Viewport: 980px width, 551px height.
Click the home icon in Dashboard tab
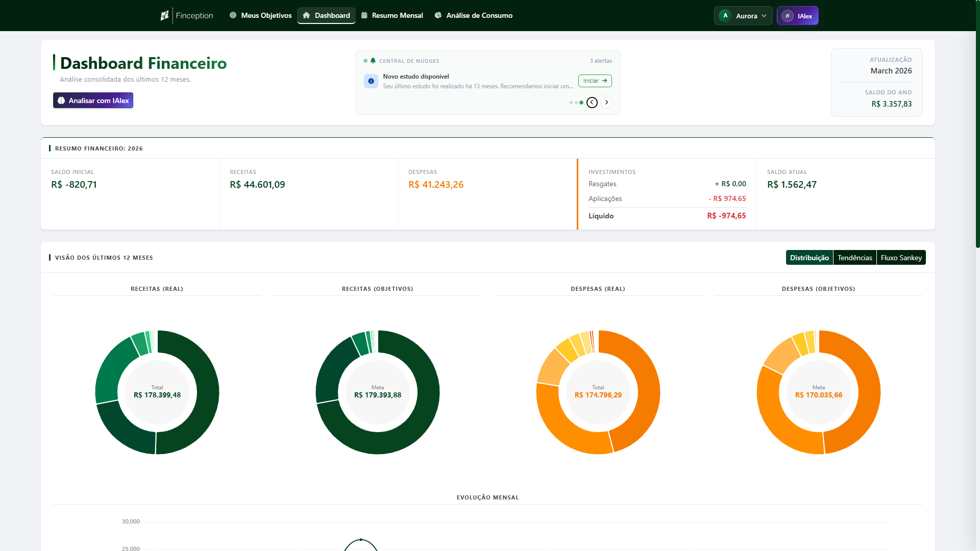tap(306, 15)
